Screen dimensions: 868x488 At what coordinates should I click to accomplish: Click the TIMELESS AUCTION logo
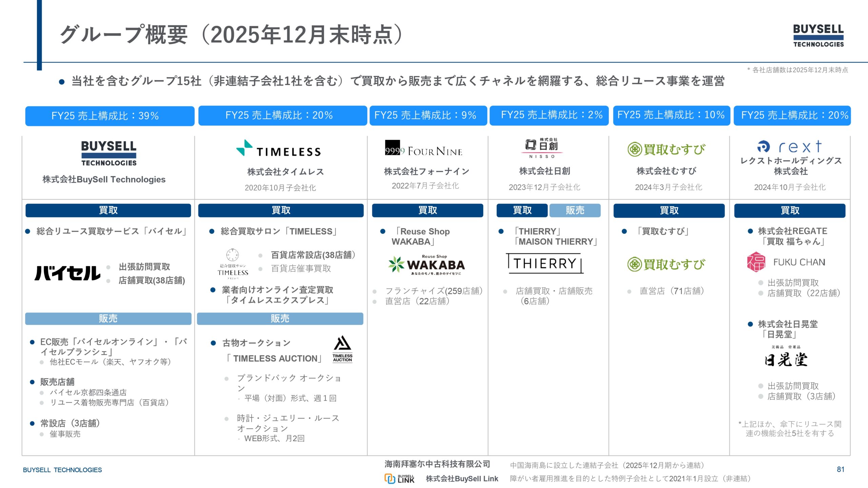[342, 349]
